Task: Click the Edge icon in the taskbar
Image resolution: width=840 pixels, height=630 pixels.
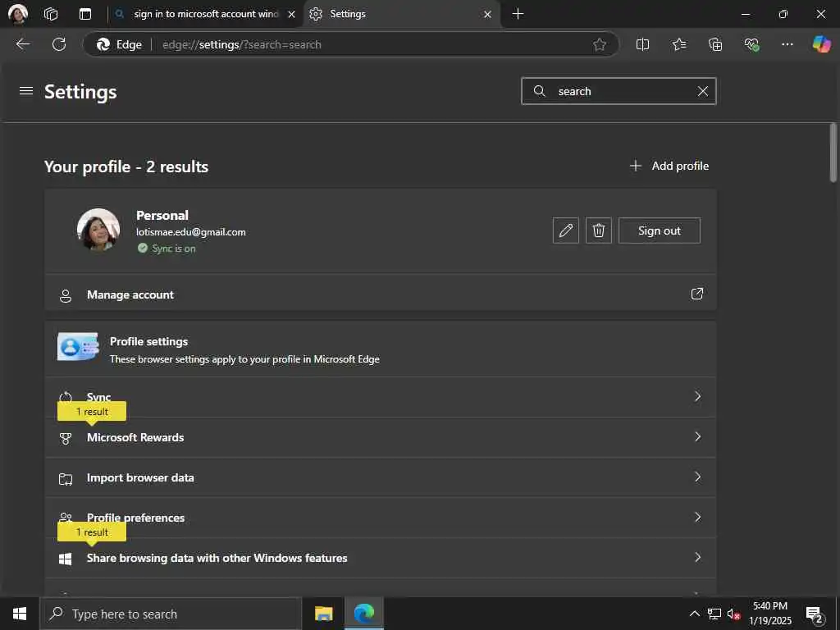Action: (363, 614)
